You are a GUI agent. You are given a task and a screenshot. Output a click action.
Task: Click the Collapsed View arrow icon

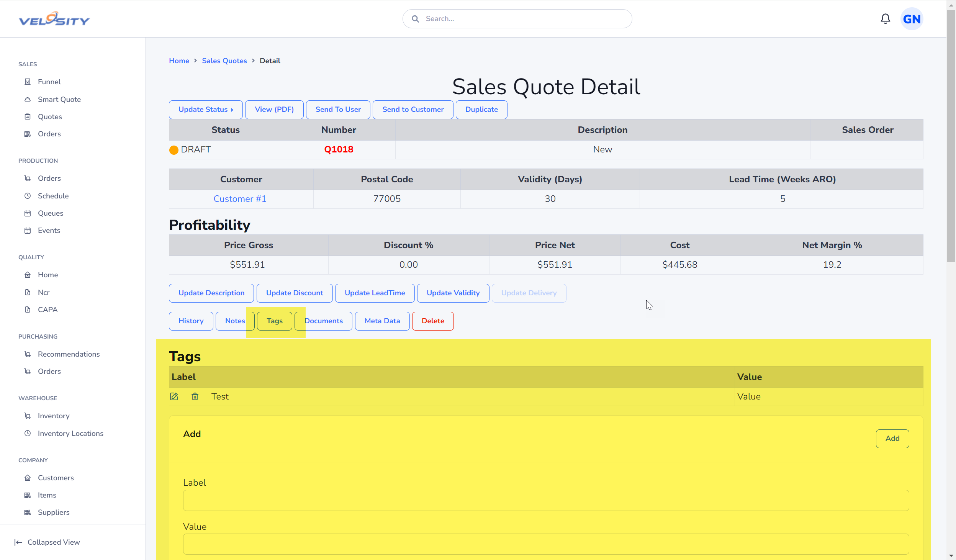point(18,542)
